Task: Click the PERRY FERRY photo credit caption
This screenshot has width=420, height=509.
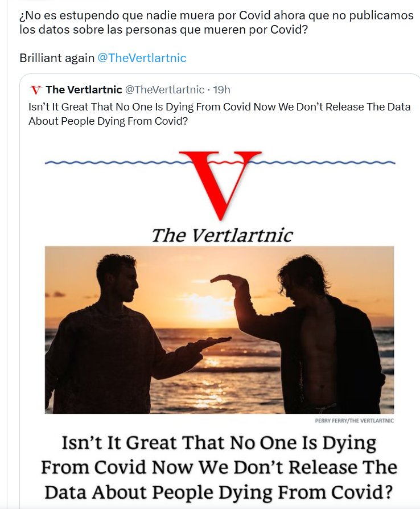Action: (354, 421)
